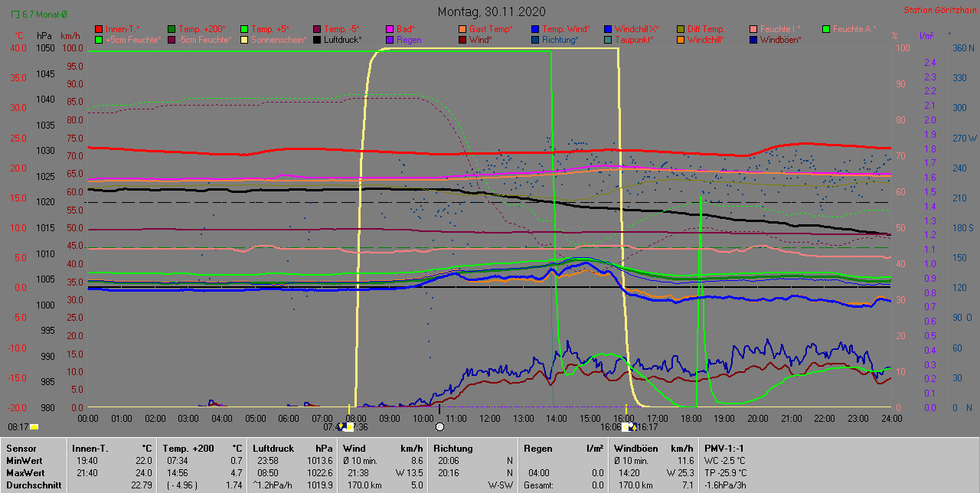Screen dimensions: 980x493
Task: Toggle the 6.7 Monat-Ø checkbox
Action: coord(15,14)
